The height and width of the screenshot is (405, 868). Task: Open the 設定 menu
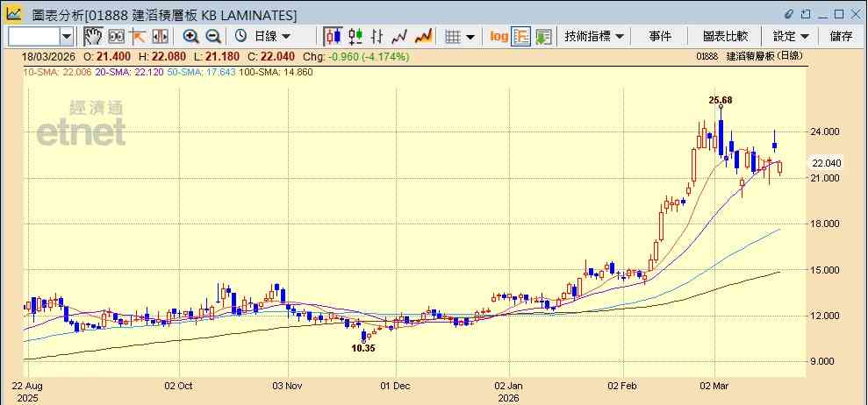(x=791, y=37)
